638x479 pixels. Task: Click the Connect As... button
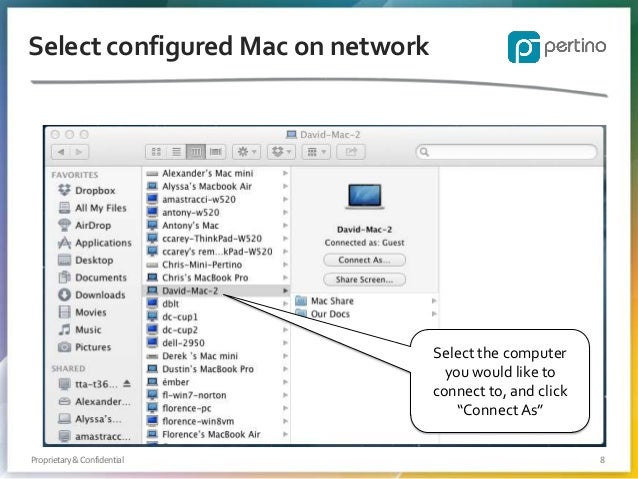tap(364, 260)
